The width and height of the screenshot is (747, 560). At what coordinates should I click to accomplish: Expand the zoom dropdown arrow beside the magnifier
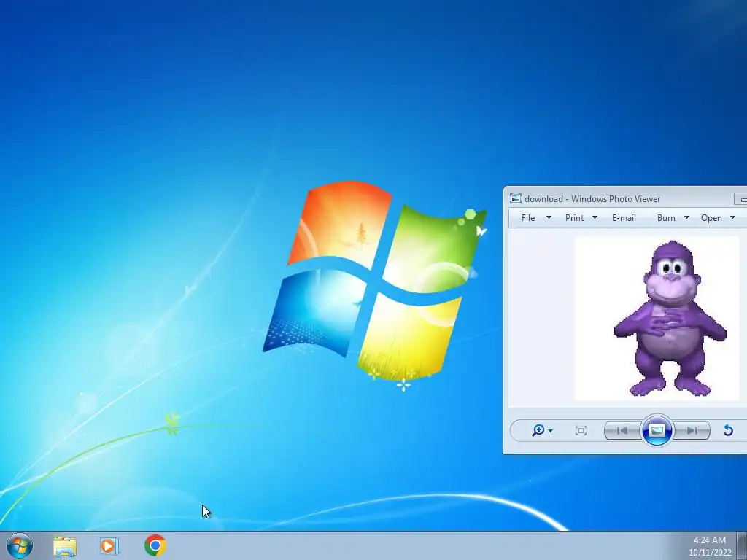pos(550,431)
